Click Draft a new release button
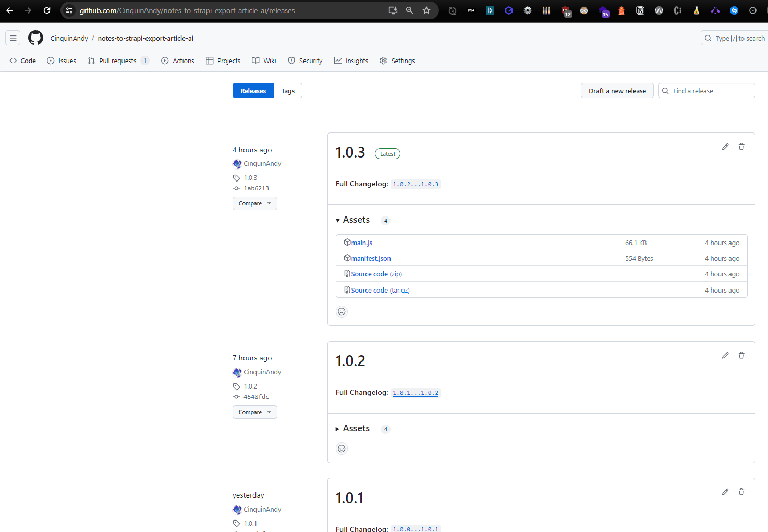The image size is (768, 532). pyautogui.click(x=617, y=91)
